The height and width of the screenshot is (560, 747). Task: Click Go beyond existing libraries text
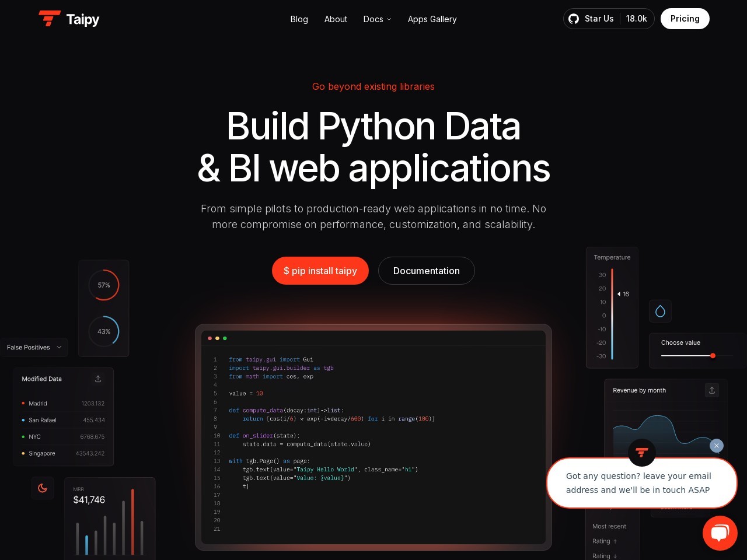373,86
